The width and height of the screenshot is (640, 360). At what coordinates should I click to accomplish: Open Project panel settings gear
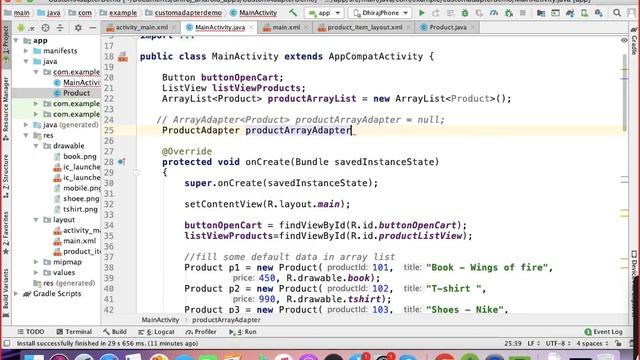tap(78, 28)
